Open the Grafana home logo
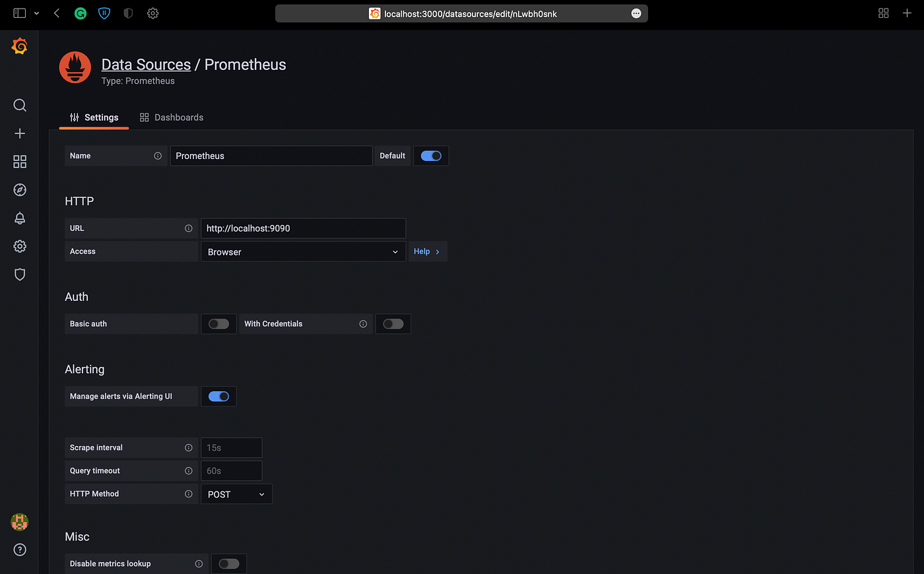The image size is (924, 574). [20, 46]
